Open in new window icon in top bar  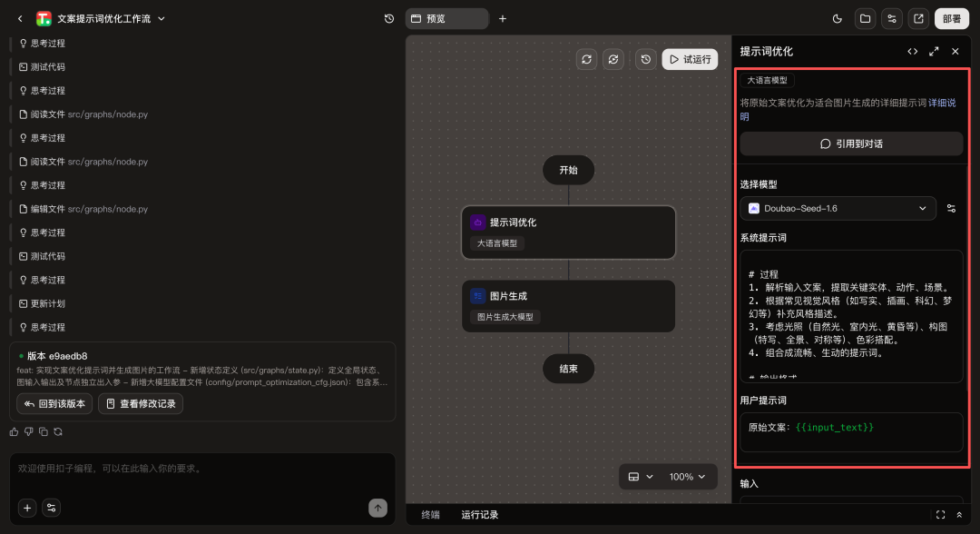point(919,18)
